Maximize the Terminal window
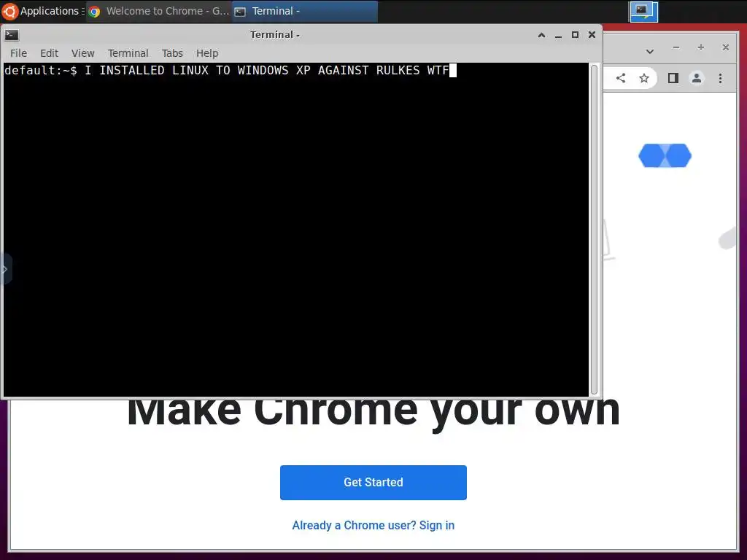The image size is (747, 560). (575, 35)
